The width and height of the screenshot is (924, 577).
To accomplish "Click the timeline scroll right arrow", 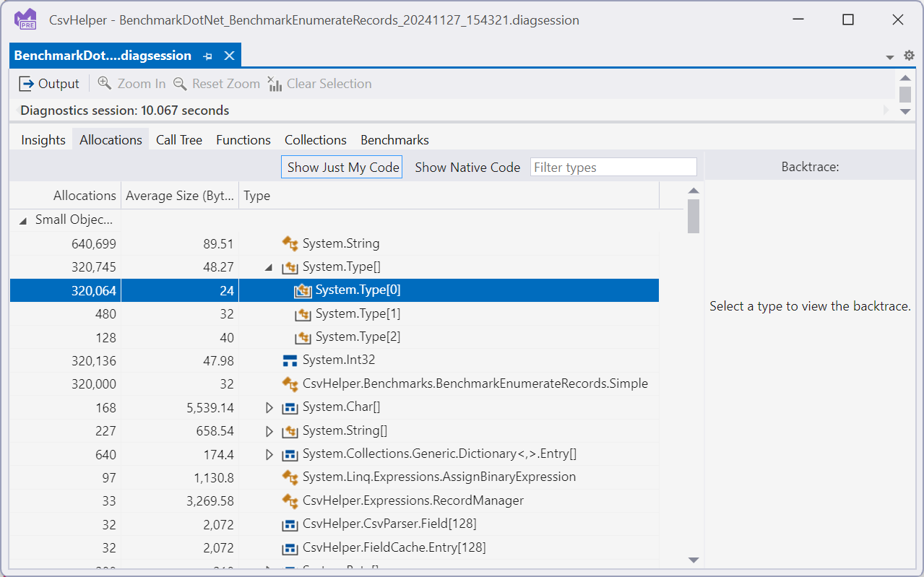I will coord(886,110).
